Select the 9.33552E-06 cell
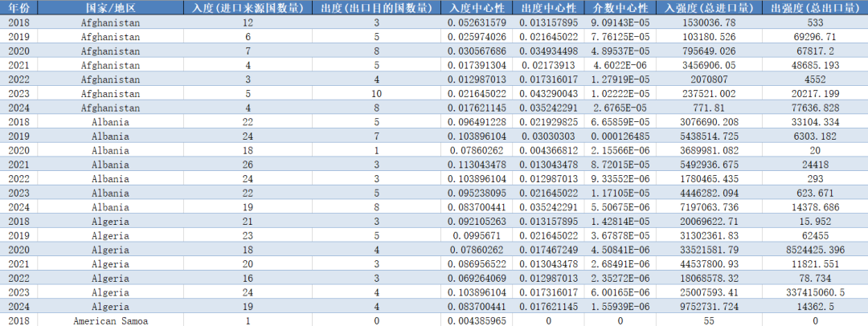 pyautogui.click(x=620, y=179)
